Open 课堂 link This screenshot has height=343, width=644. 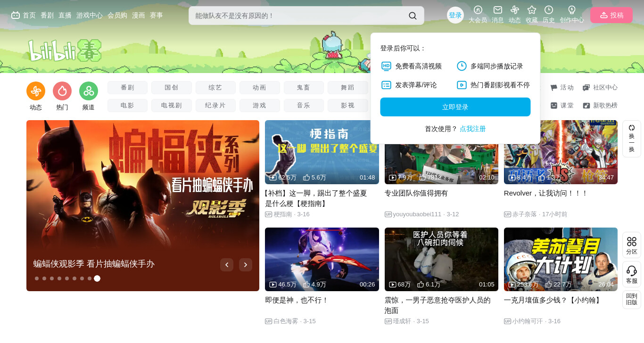pyautogui.click(x=562, y=106)
